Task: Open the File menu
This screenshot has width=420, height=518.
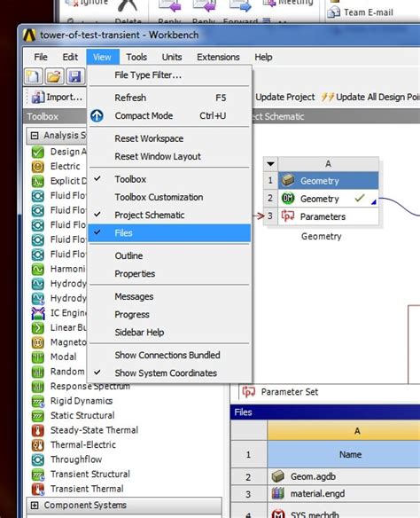Action: click(x=41, y=57)
